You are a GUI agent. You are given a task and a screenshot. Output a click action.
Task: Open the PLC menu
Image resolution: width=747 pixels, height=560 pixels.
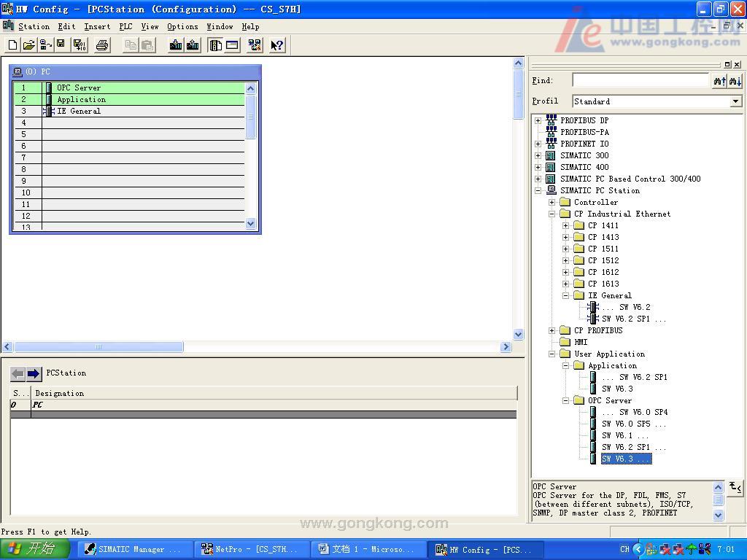point(125,27)
